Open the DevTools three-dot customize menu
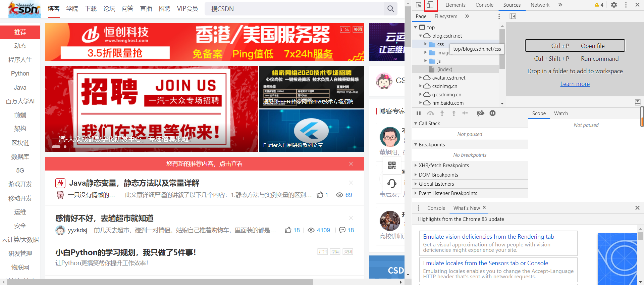Viewport: 644px width, 285px height. click(626, 5)
